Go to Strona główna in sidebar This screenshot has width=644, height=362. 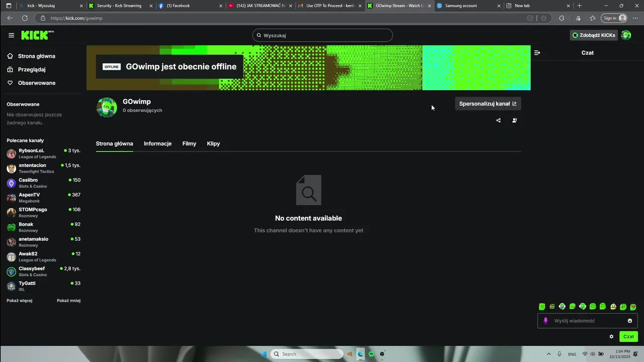pos(31,56)
